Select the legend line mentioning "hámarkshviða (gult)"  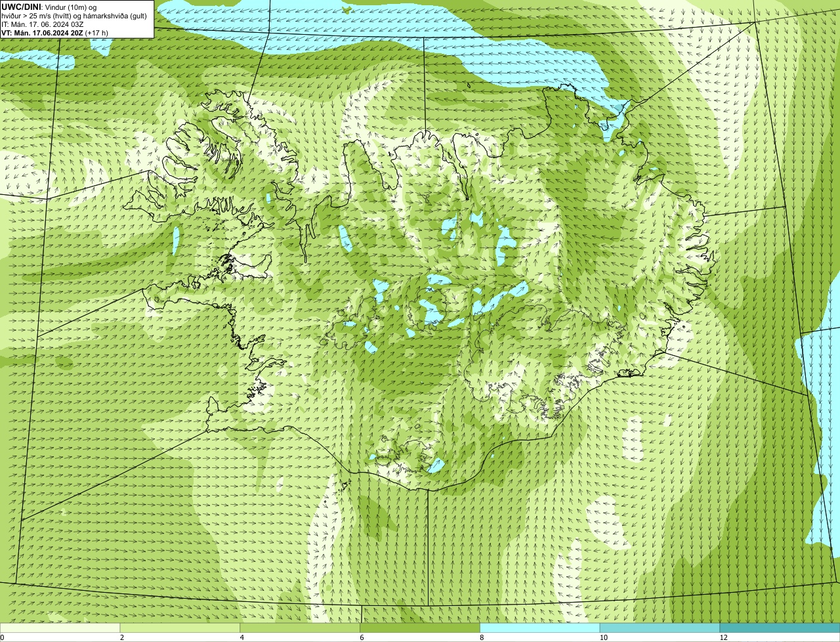pyautogui.click(x=74, y=15)
